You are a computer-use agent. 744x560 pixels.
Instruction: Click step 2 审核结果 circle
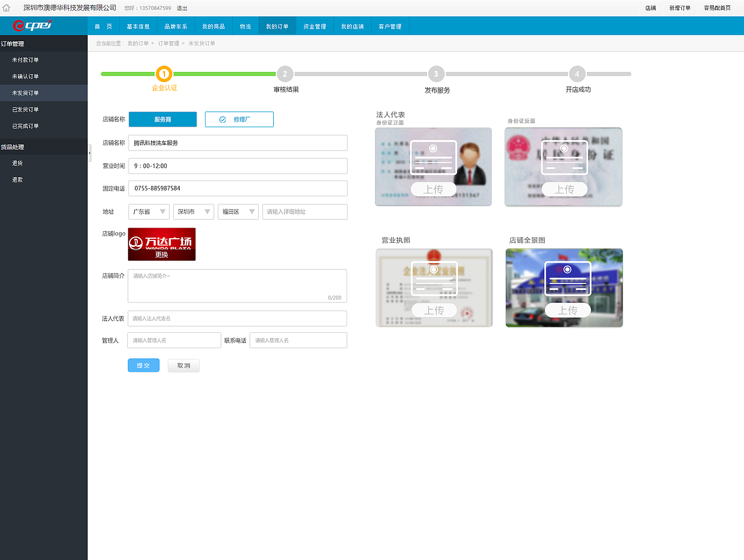(x=285, y=74)
